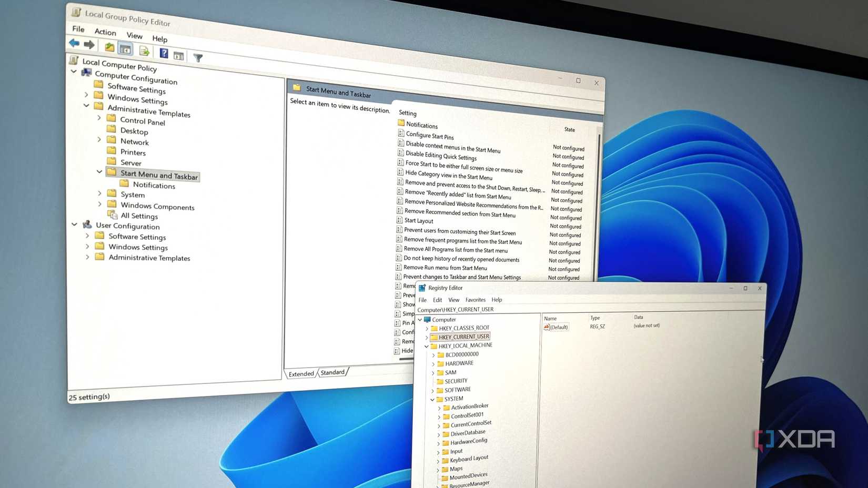This screenshot has height=488, width=868.
Task: Select the DriverDatabase registry key
Action: point(468,433)
